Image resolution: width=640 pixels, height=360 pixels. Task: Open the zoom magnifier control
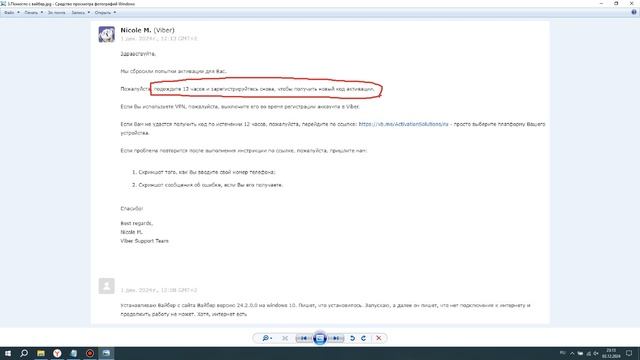267,338
